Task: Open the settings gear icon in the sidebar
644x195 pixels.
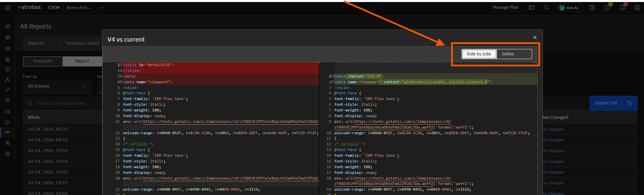Action: (7, 154)
